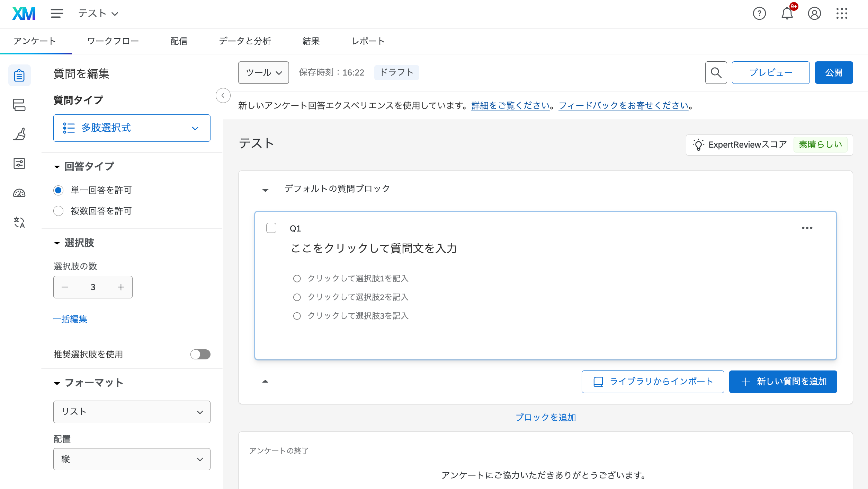Click the 素晴らしい ExpertReview score badge

820,145
